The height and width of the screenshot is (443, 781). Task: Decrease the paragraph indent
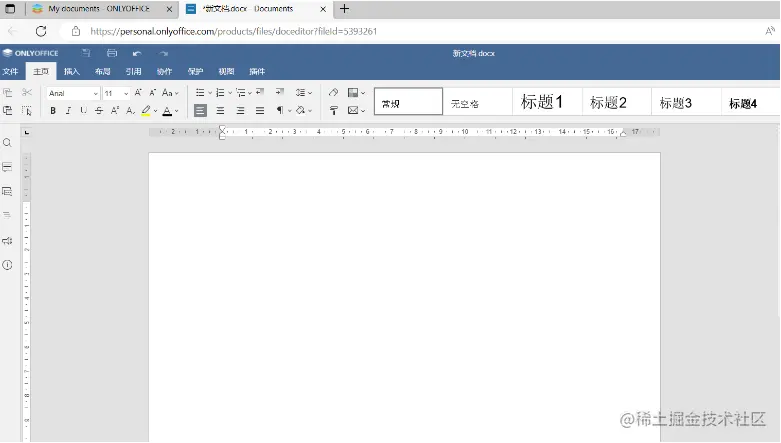(260, 92)
